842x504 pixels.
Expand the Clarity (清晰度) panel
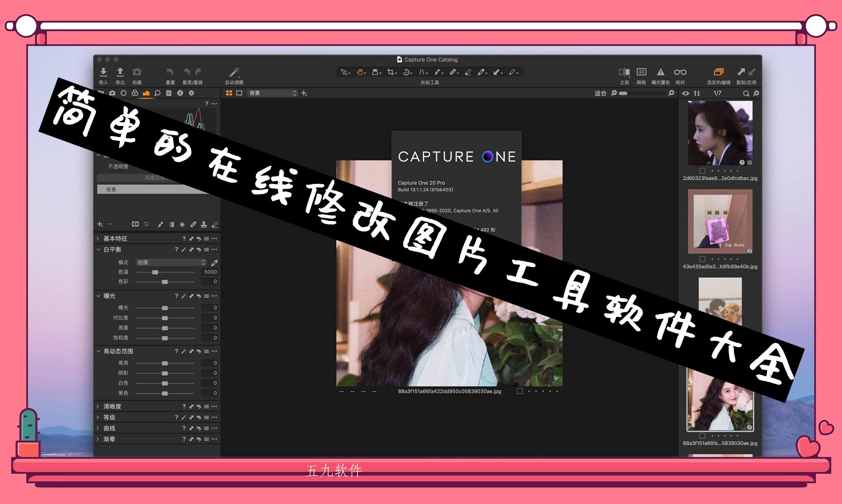[98, 406]
